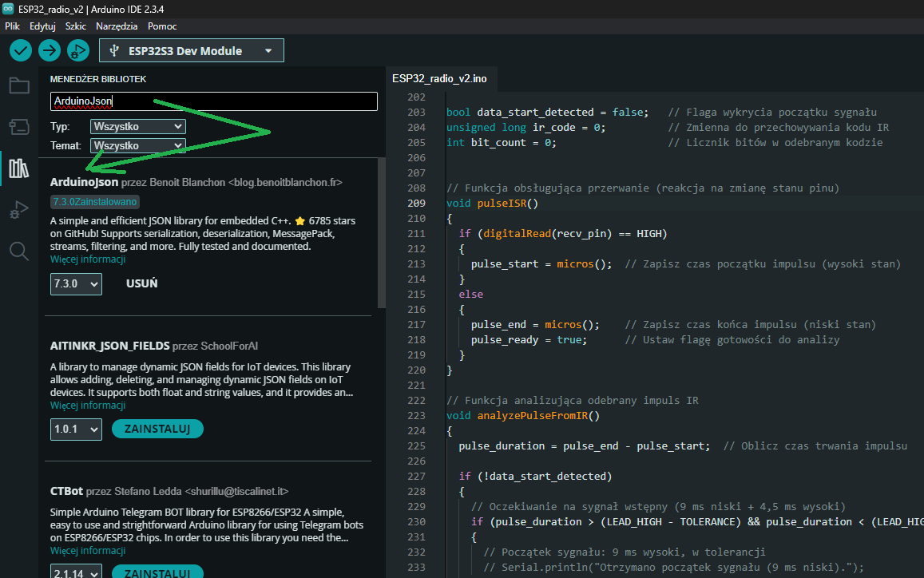The width and height of the screenshot is (924, 578).
Task: Select the ESP32_radio_v2.ino editor tab
Action: point(439,79)
